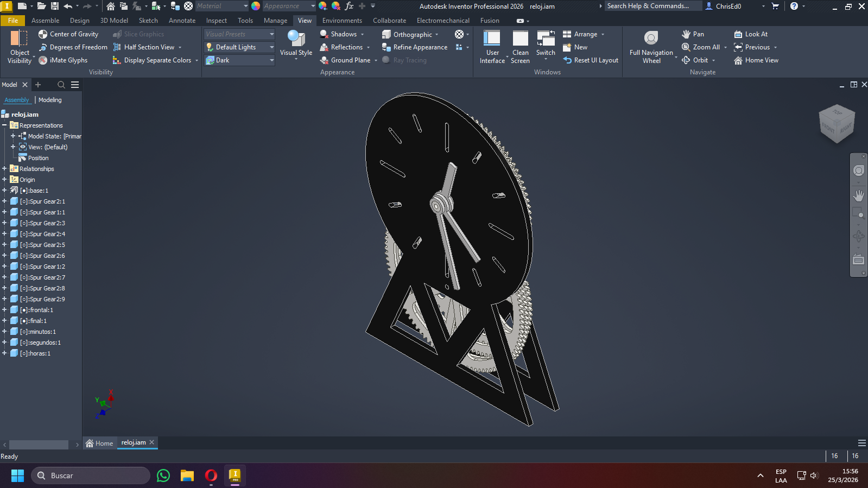Click the Reset UI Layout button
The height and width of the screenshot is (488, 868).
click(x=591, y=60)
